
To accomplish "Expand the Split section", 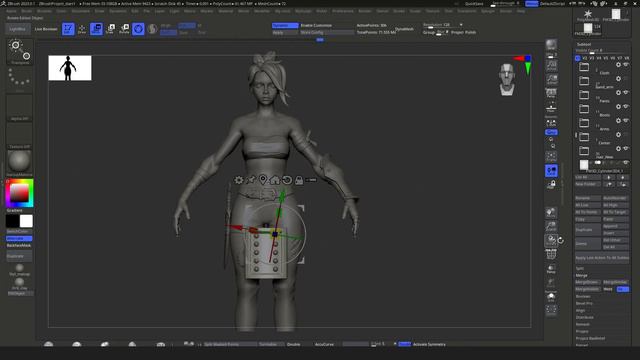I will [580, 268].
